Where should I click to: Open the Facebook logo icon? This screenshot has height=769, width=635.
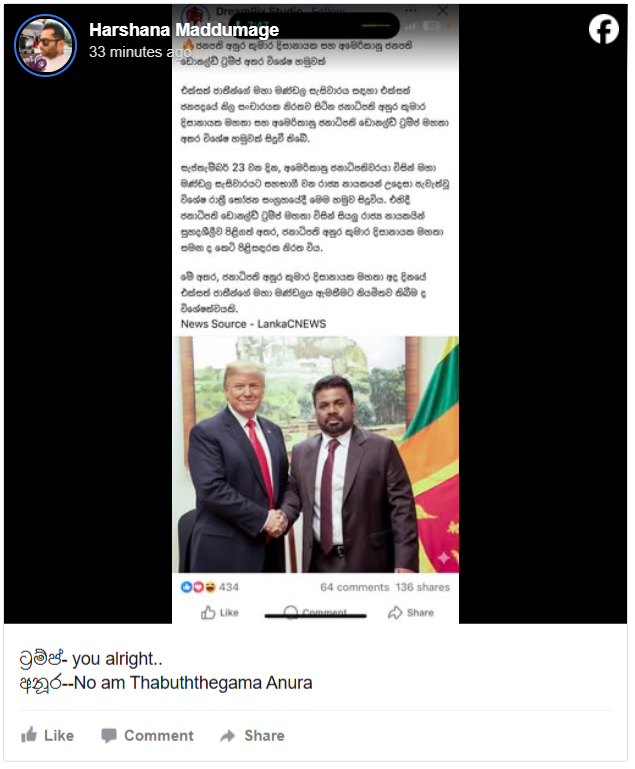[604, 29]
